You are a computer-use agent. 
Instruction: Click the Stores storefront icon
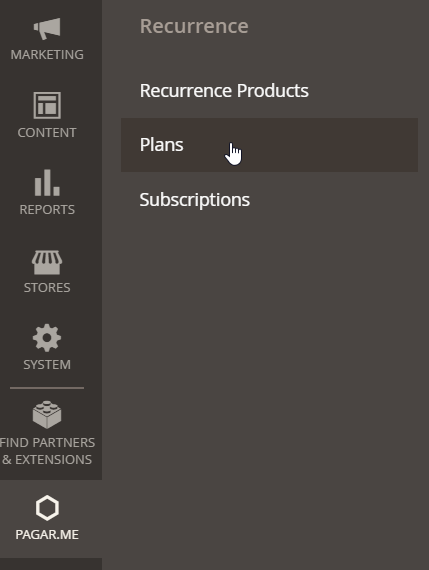(x=47, y=262)
